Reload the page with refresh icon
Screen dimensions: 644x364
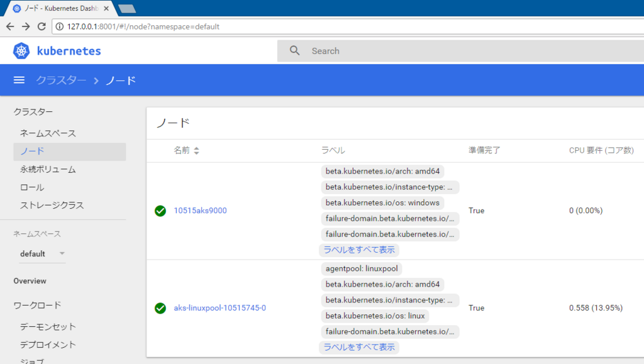tap(42, 26)
